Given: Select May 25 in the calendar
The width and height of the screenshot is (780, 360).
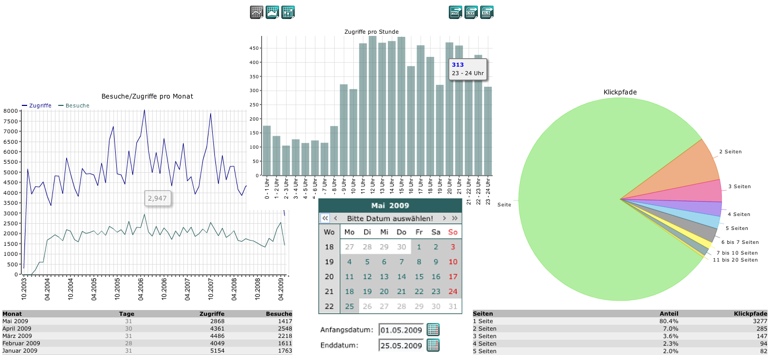Looking at the screenshot, I should click(x=349, y=306).
